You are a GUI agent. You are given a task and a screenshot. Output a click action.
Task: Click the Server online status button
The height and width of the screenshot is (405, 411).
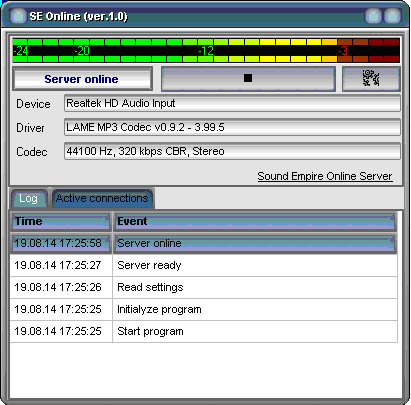(82, 79)
